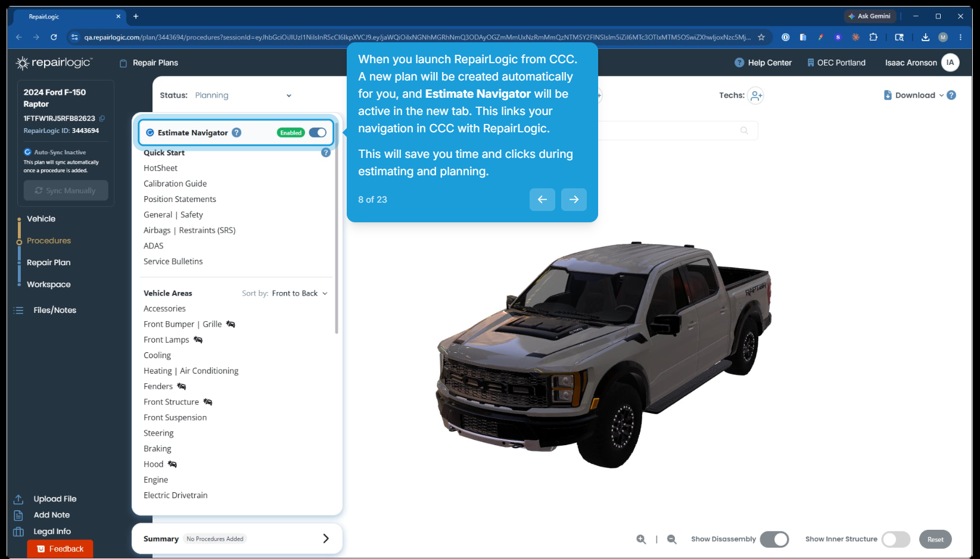The height and width of the screenshot is (559, 980).
Task: Click damage icon beside Fenders
Action: (x=181, y=386)
